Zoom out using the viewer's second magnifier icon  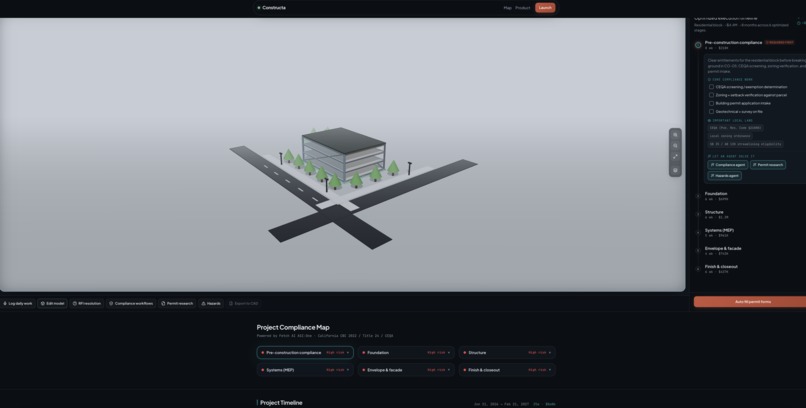pos(675,146)
